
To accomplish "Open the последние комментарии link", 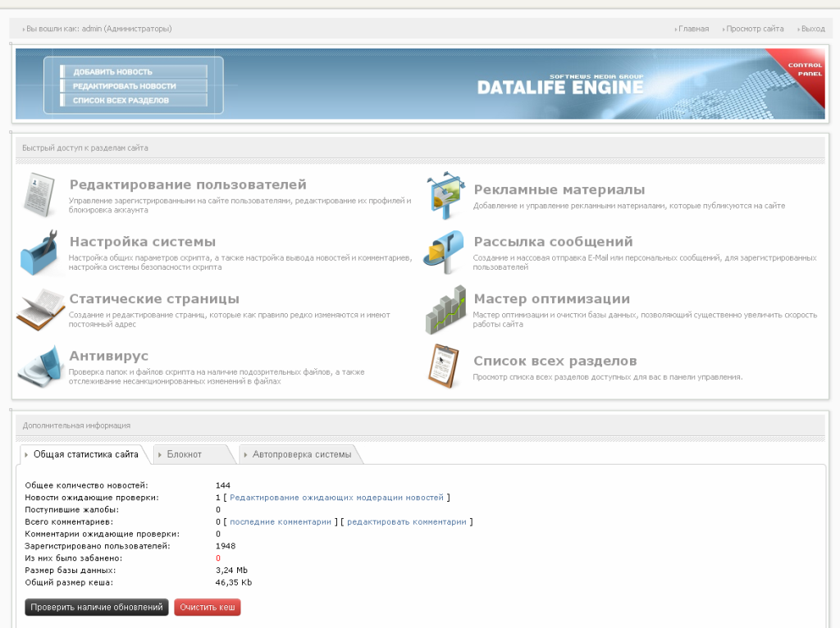I will (x=281, y=521).
